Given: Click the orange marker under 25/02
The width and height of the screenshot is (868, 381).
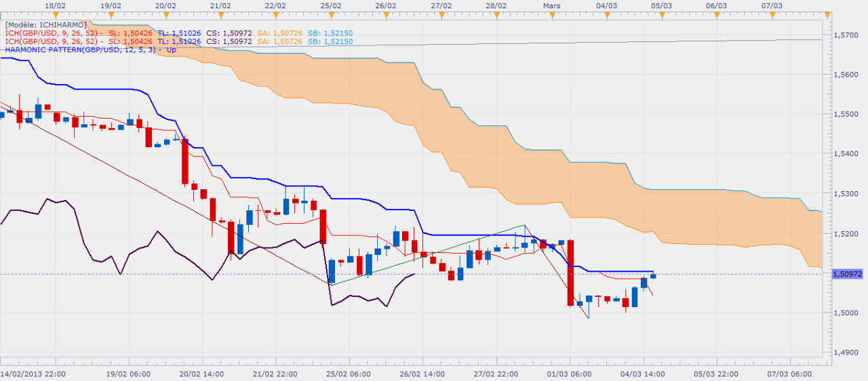Looking at the screenshot, I should pyautogui.click(x=330, y=14).
